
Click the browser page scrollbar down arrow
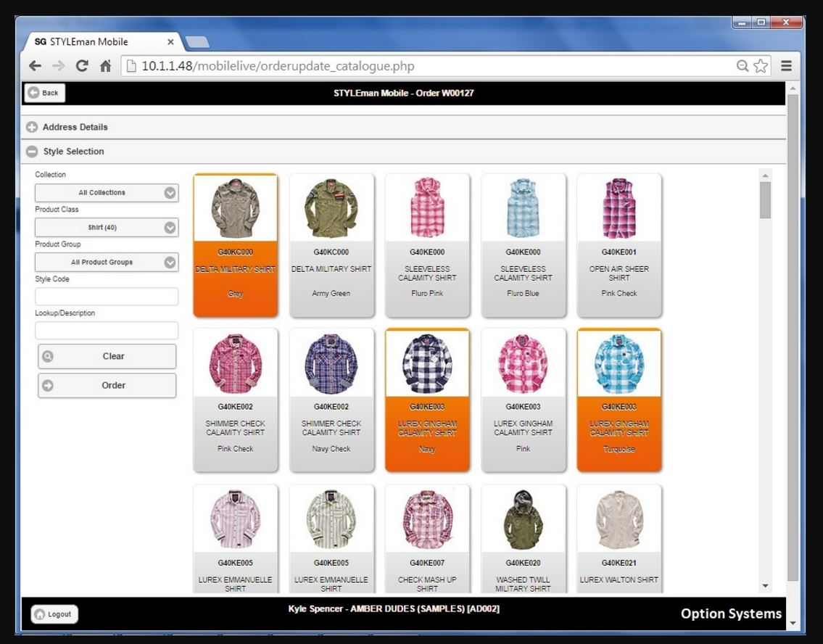[x=793, y=623]
